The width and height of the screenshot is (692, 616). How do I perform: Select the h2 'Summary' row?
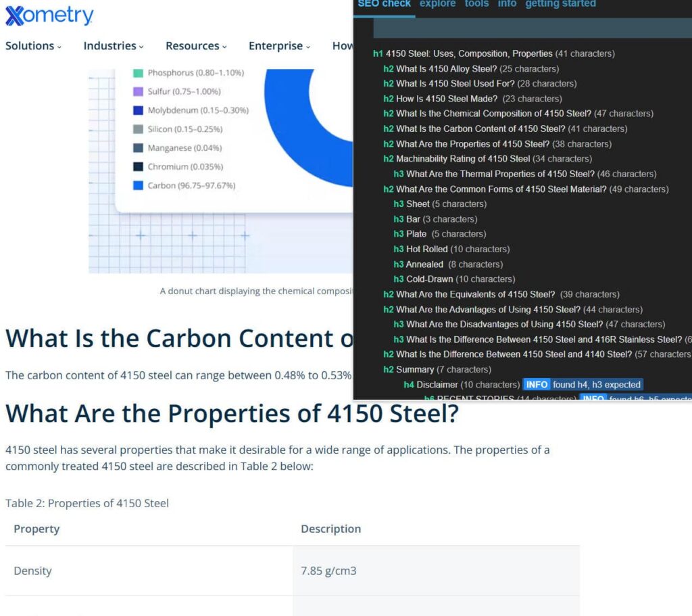click(437, 370)
